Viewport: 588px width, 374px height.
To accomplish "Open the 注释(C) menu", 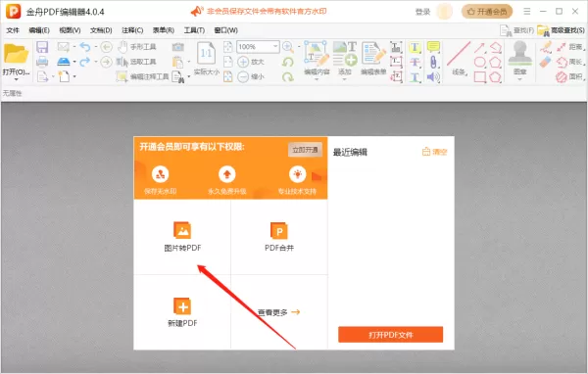I will pyautogui.click(x=132, y=30).
